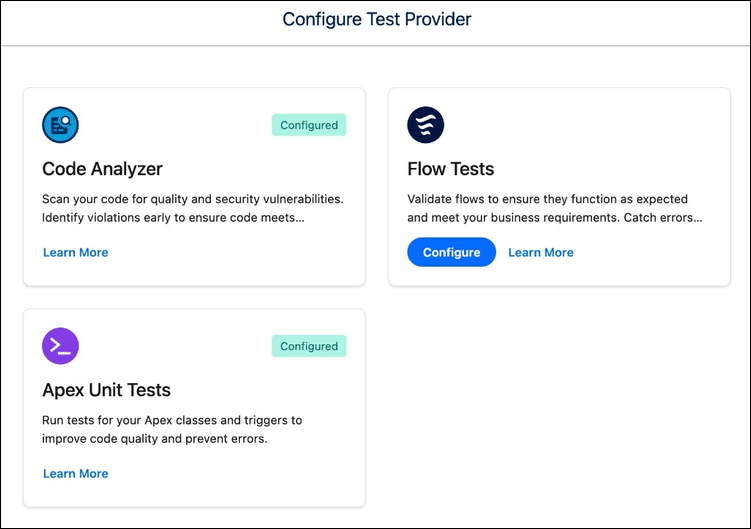Click the Configured badge on Code Analyzer
The height and width of the screenshot is (529, 751).
[x=309, y=125]
